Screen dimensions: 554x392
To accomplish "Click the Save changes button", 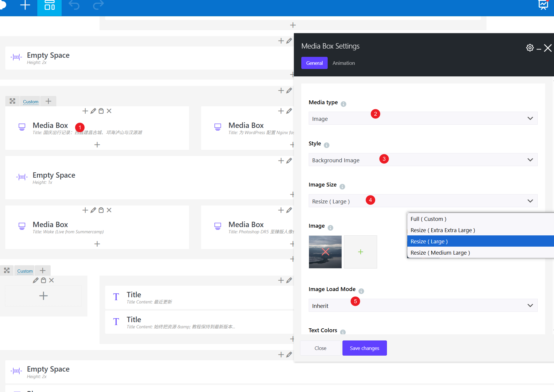I will pyautogui.click(x=364, y=348).
